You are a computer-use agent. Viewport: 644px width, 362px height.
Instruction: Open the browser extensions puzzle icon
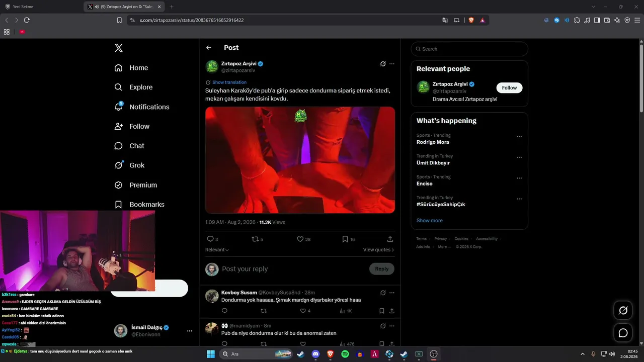click(577, 20)
